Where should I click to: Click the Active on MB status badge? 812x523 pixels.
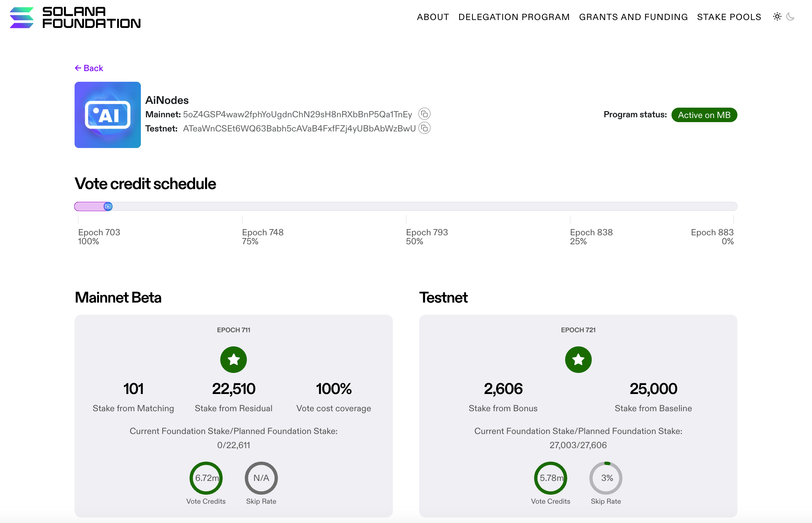(x=704, y=115)
